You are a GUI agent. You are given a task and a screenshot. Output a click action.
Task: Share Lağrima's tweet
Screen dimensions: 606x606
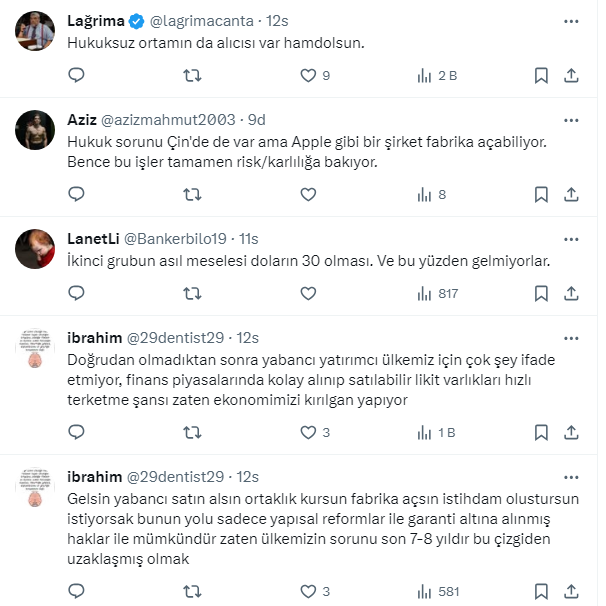coord(571,75)
